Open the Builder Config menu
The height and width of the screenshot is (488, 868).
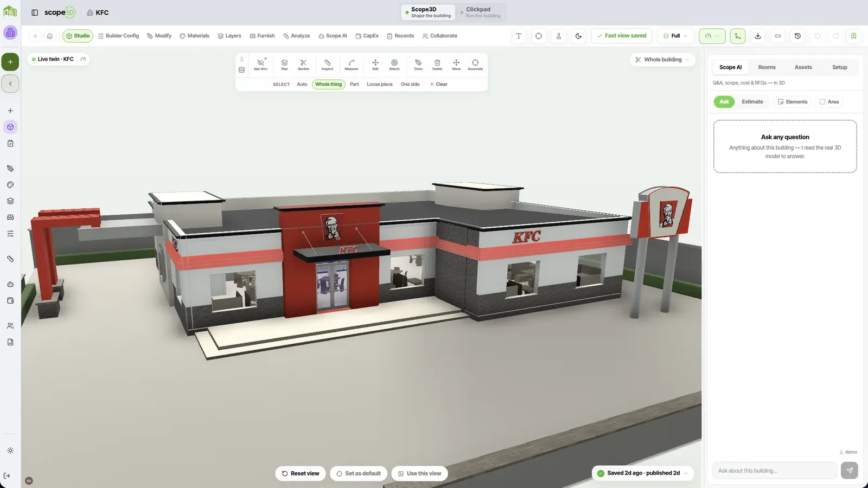(x=118, y=36)
